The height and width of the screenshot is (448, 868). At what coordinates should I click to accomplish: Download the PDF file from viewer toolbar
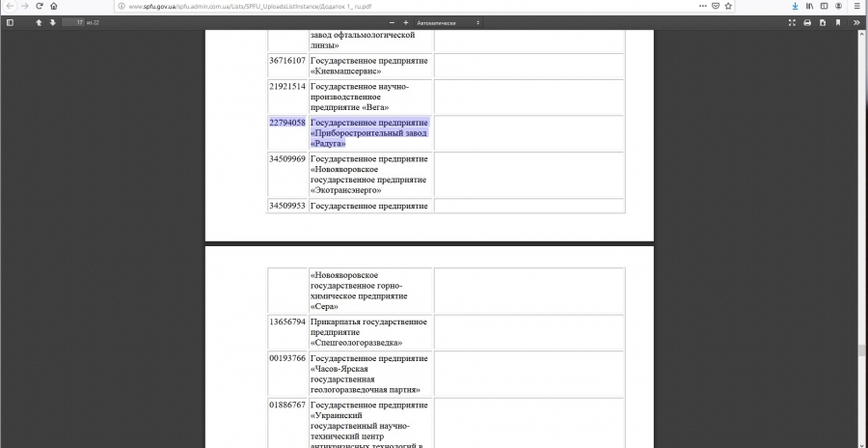tap(823, 22)
